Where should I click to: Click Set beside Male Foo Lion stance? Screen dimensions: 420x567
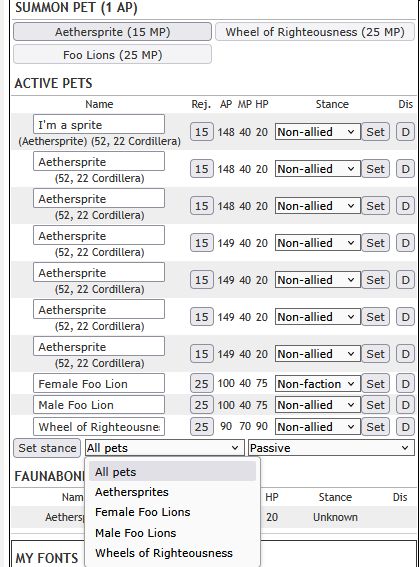click(x=376, y=405)
